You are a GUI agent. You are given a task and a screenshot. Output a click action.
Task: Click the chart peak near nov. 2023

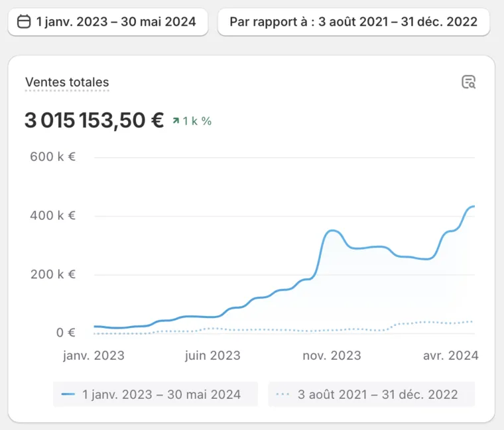pyautogui.click(x=333, y=231)
